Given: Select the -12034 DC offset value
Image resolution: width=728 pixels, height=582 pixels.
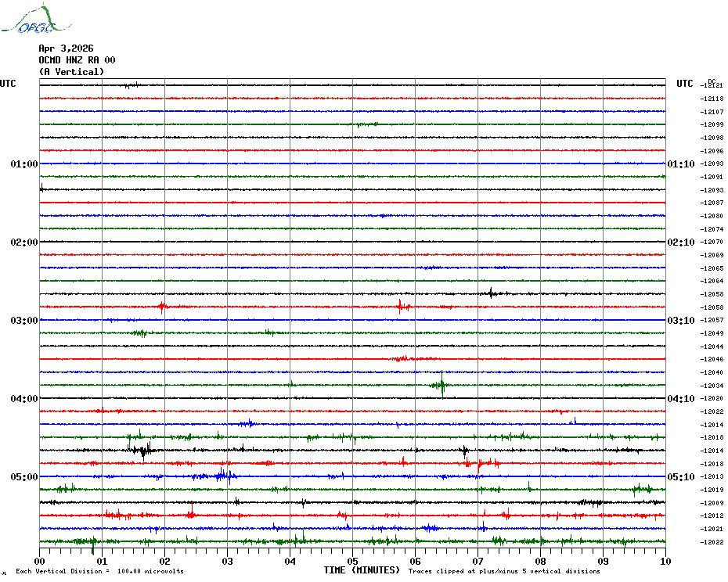Looking at the screenshot, I should tap(712, 386).
